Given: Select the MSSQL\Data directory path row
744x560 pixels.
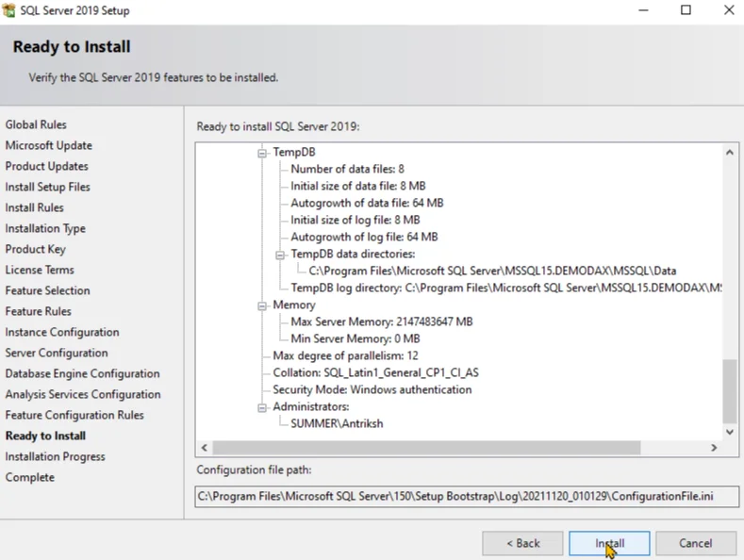Looking at the screenshot, I should click(x=492, y=271).
